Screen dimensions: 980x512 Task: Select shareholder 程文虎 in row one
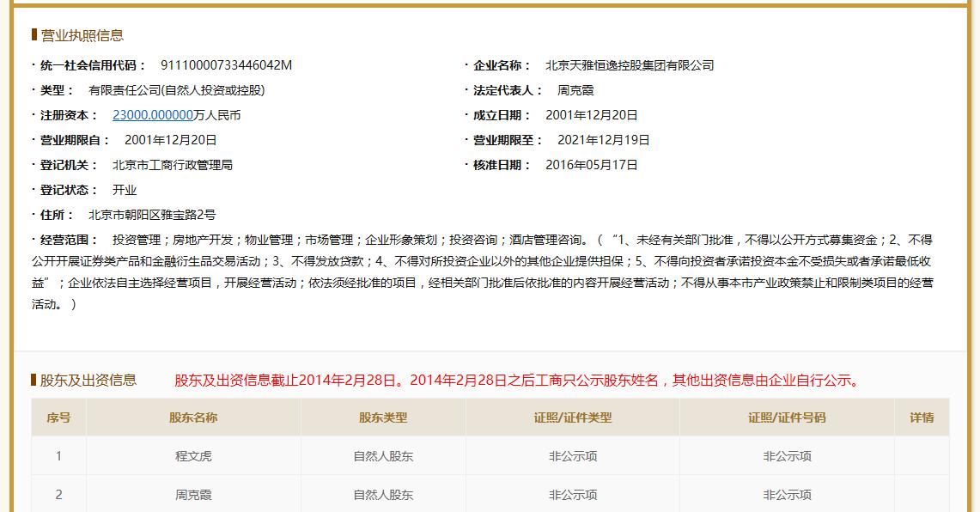tap(192, 456)
